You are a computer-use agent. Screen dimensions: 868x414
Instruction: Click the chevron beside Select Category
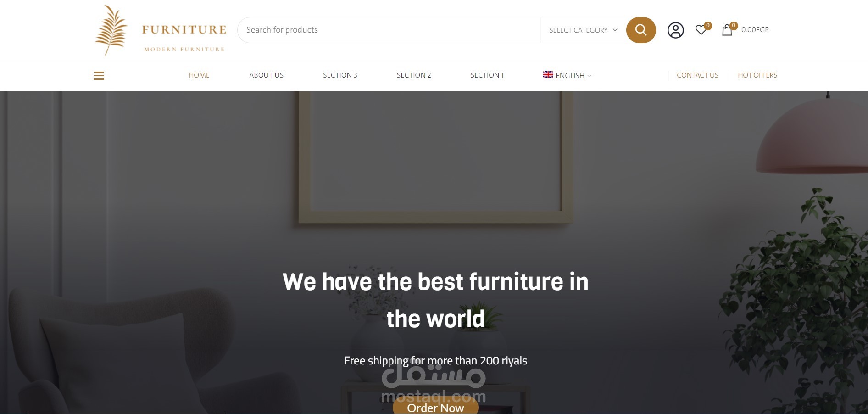pyautogui.click(x=615, y=30)
